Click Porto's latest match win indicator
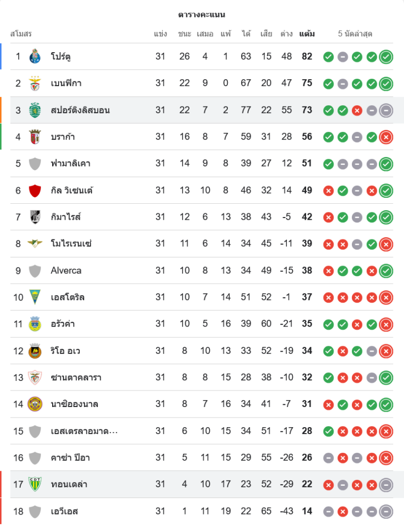This screenshot has width=404, height=532. [386, 56]
